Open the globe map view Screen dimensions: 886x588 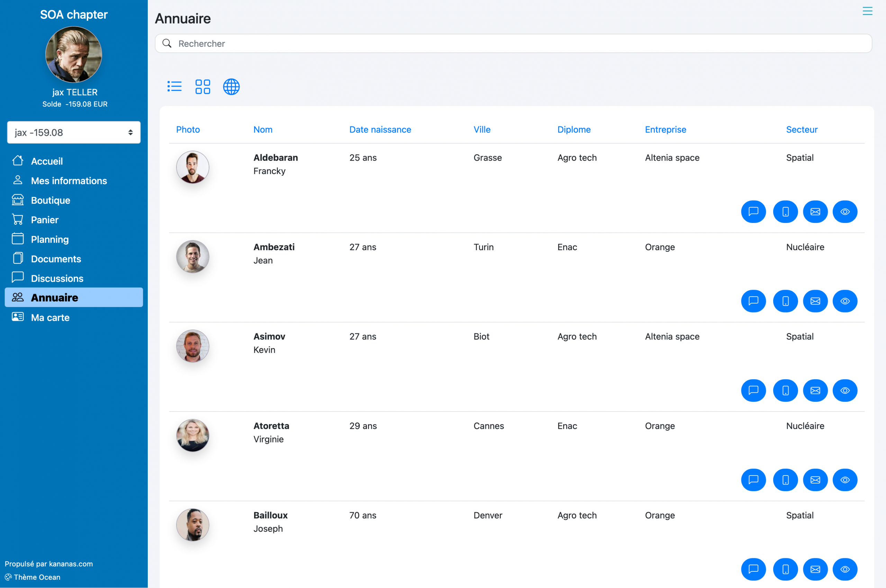pos(231,87)
